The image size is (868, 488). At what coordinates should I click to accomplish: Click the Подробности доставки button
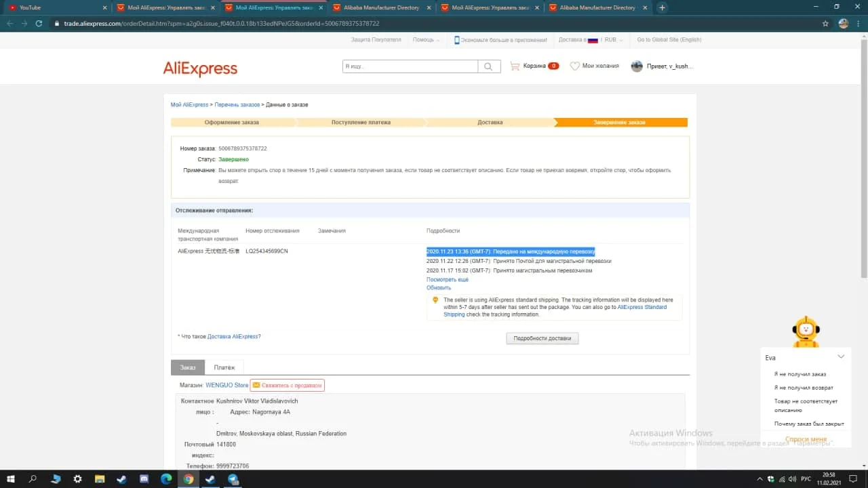tap(542, 338)
